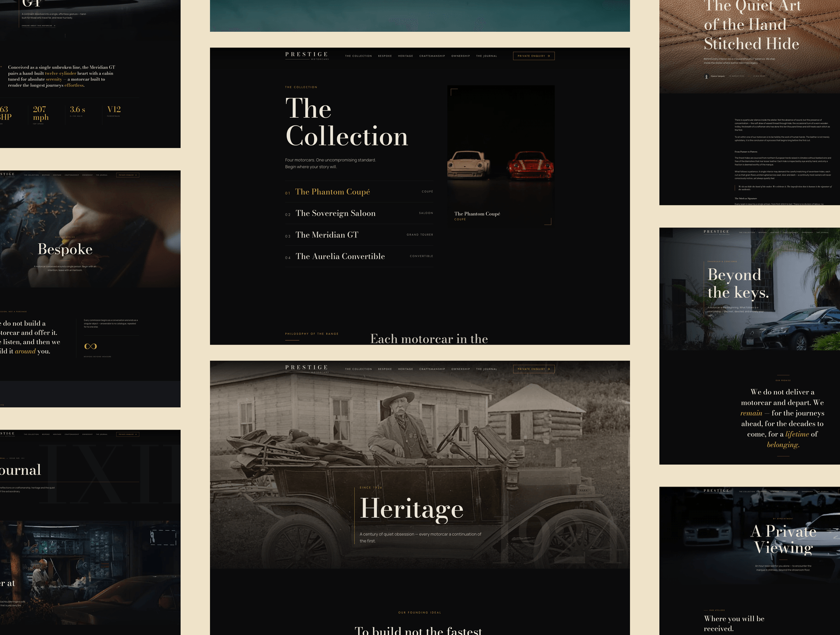Click the 'Where you will be received.' text
The height and width of the screenshot is (635, 840).
tap(734, 623)
